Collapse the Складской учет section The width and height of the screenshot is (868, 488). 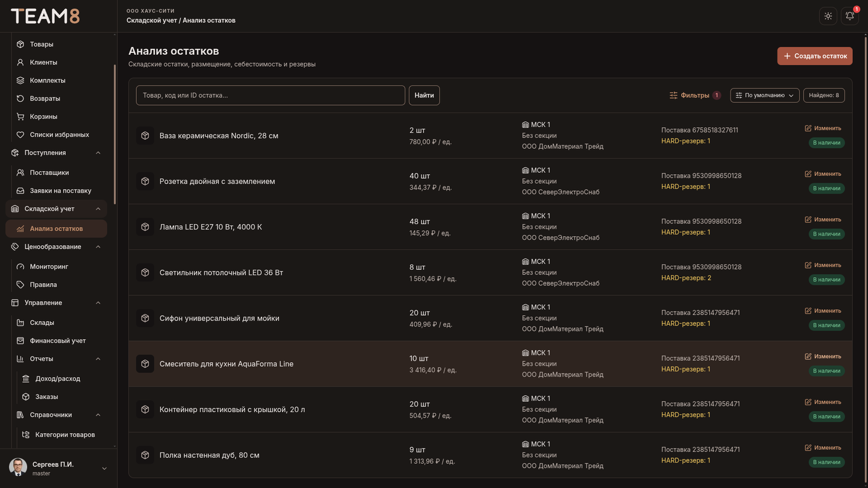point(98,209)
